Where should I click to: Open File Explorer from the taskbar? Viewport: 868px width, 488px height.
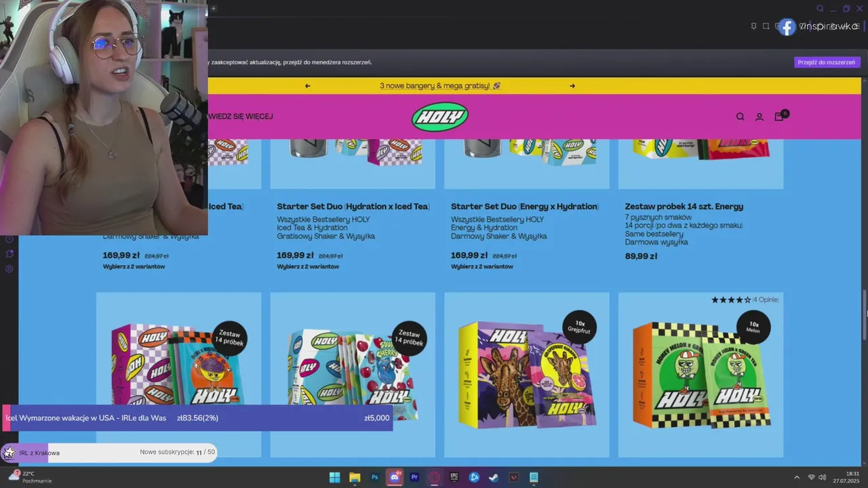coord(355,477)
